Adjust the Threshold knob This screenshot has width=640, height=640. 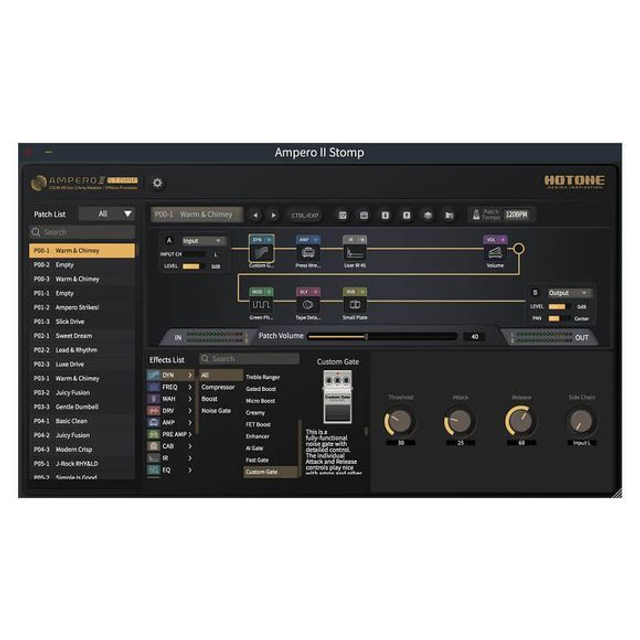click(400, 421)
